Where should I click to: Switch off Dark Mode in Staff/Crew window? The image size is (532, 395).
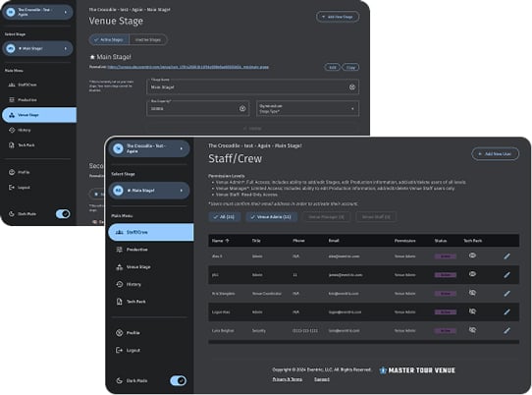click(x=178, y=380)
